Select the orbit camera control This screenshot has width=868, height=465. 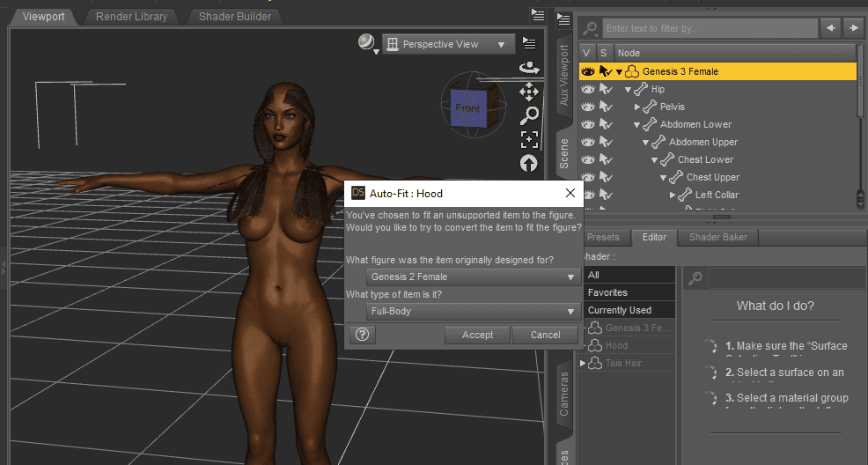[x=529, y=68]
